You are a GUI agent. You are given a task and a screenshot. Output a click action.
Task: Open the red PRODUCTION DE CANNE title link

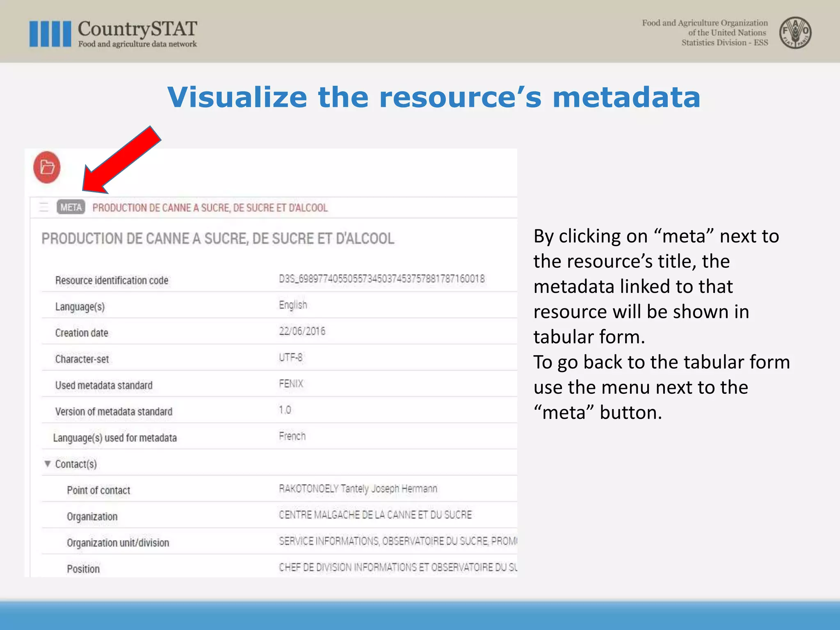[x=210, y=208]
